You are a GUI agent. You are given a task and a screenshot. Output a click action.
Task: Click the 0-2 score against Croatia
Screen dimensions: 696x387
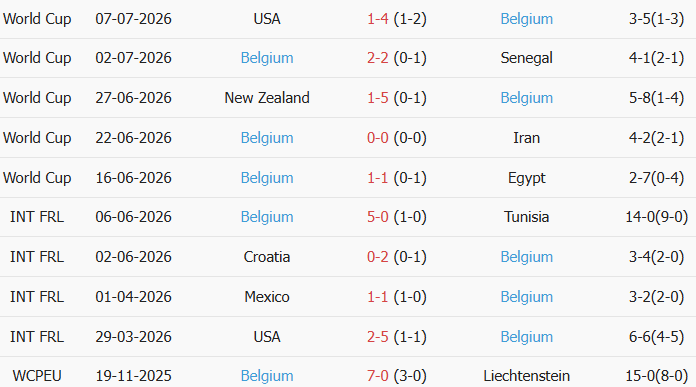tap(377, 257)
